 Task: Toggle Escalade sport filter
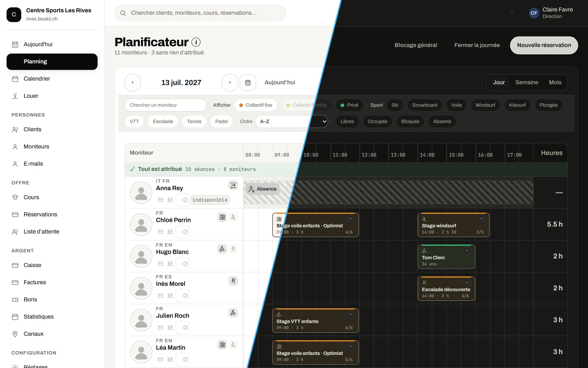coord(163,121)
